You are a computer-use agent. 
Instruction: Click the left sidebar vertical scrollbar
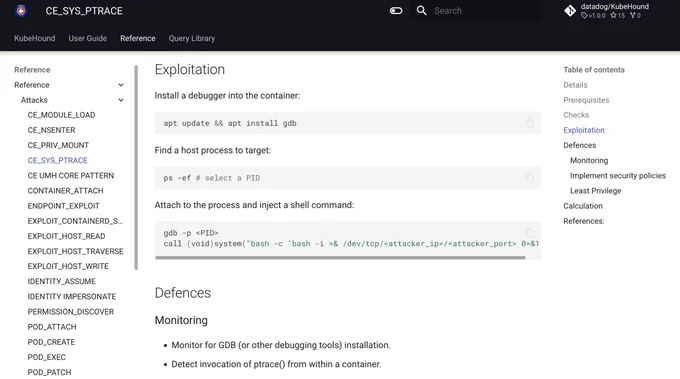[136, 167]
